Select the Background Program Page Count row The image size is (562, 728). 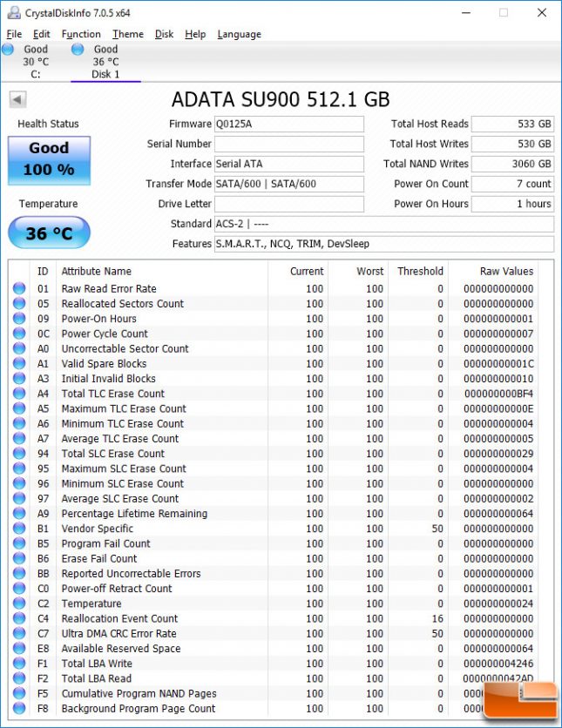pyautogui.click(x=274, y=709)
